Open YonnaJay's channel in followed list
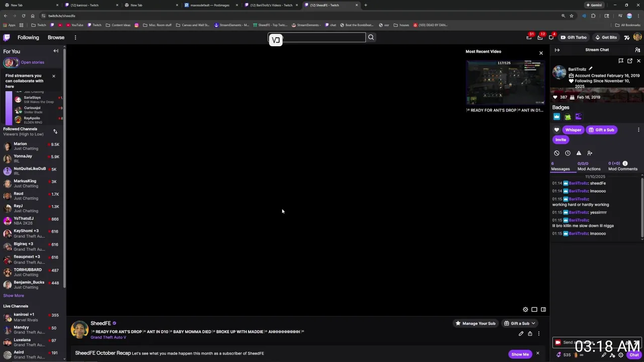Screen dimensions: 644x362 (31, 158)
